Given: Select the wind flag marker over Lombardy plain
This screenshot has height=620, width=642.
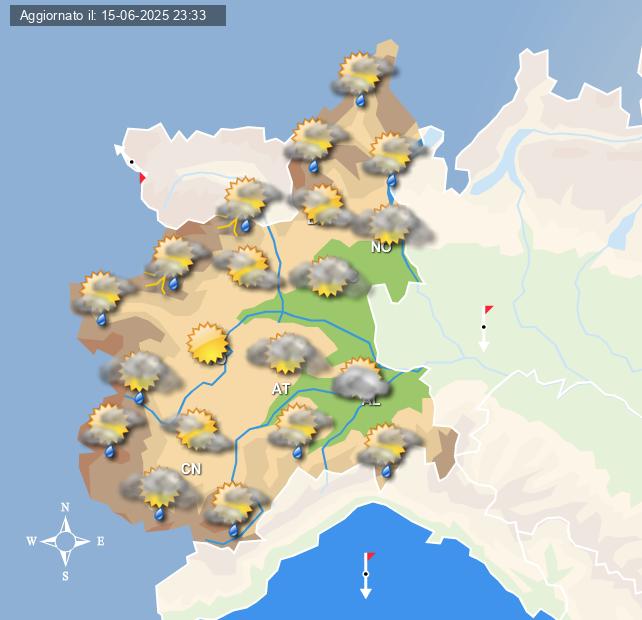Looking at the screenshot, I should [x=486, y=328].
